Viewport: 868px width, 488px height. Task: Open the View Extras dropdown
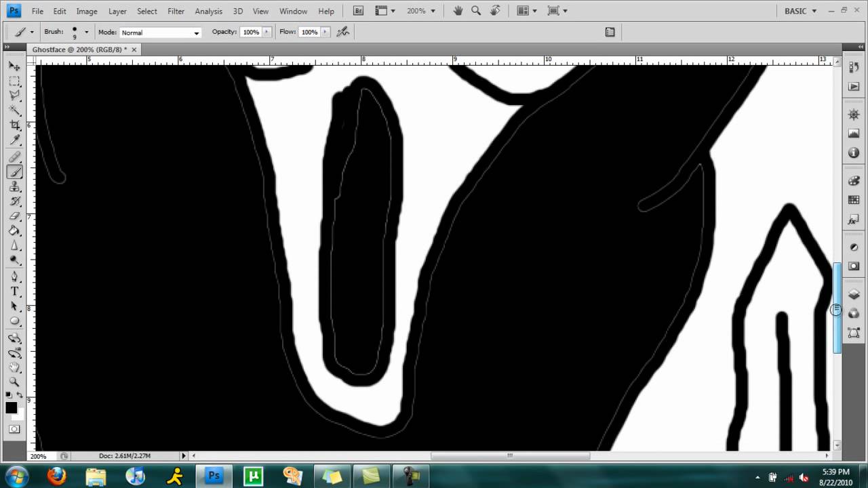386,11
